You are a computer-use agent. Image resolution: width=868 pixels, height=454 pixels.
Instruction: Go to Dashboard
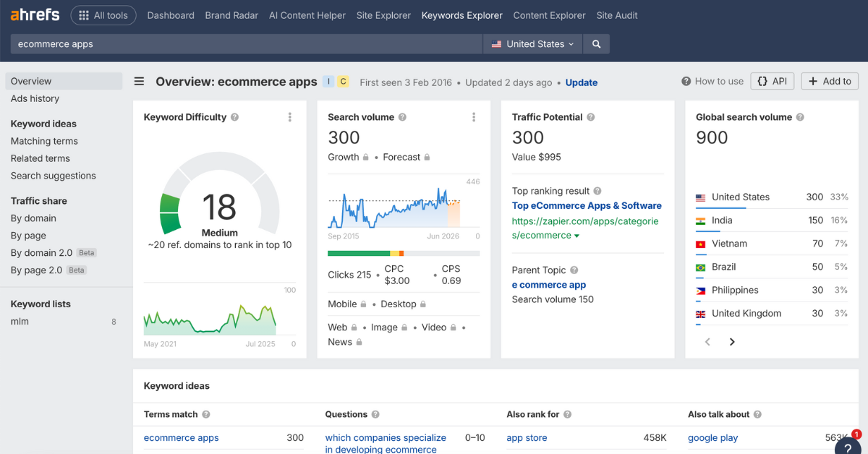click(171, 15)
